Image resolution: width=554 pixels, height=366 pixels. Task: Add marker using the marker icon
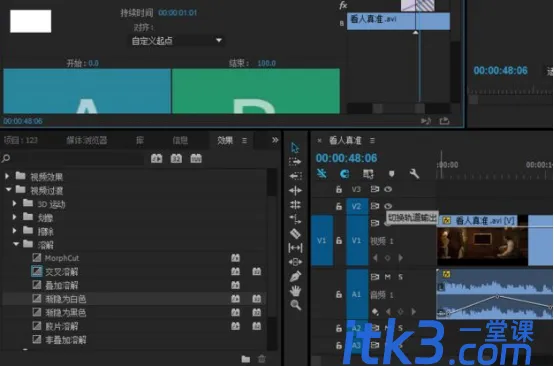click(x=391, y=174)
